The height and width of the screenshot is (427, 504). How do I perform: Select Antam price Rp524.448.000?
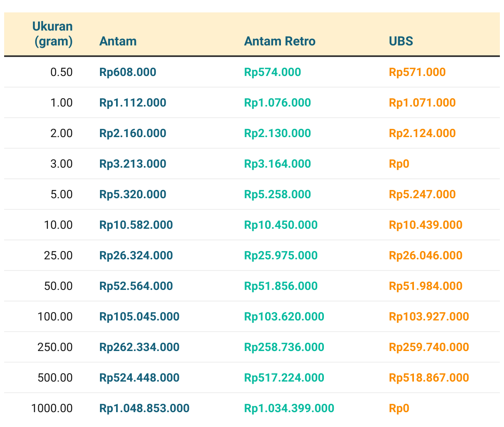(140, 378)
